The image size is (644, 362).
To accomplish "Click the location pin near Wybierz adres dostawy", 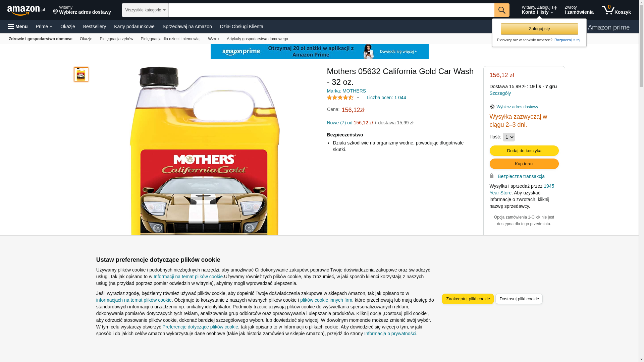I will (492, 107).
